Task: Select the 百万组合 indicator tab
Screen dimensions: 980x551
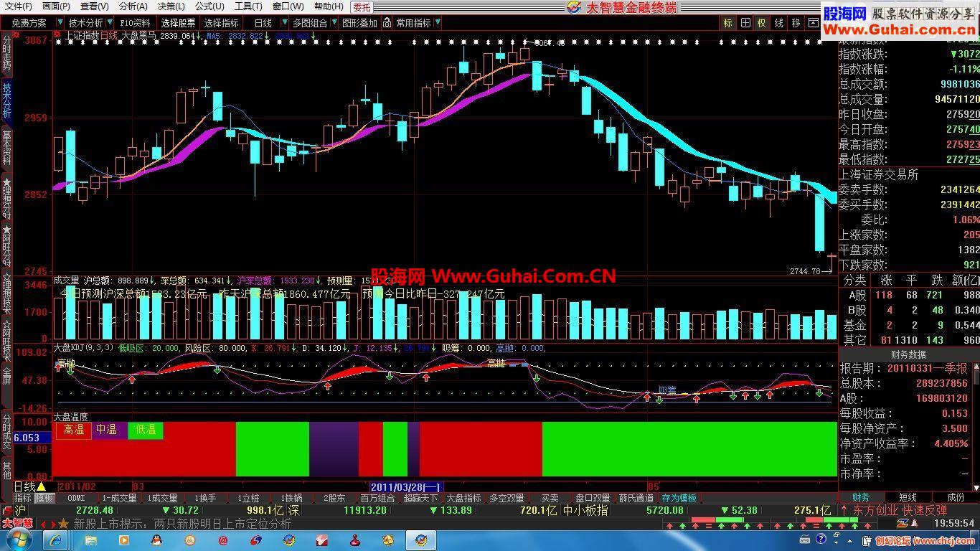Action: (377, 498)
